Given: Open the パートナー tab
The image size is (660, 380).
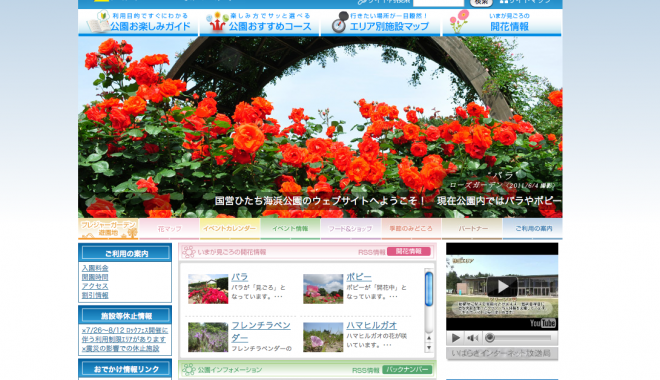Looking at the screenshot, I should (x=472, y=229).
